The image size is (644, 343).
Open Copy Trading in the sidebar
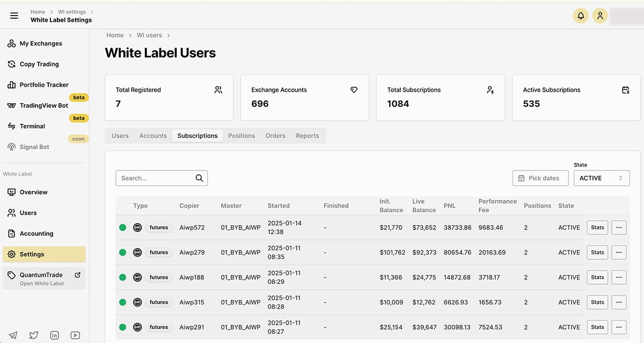[39, 64]
